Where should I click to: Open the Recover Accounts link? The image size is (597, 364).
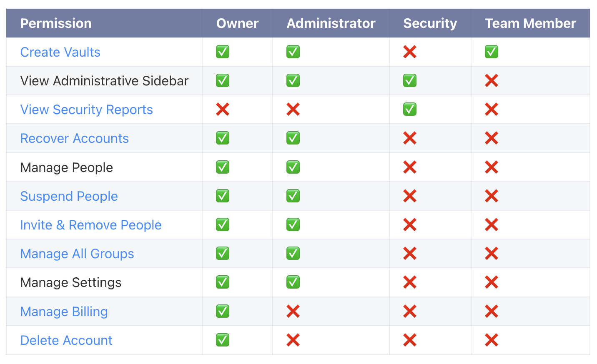coord(74,138)
